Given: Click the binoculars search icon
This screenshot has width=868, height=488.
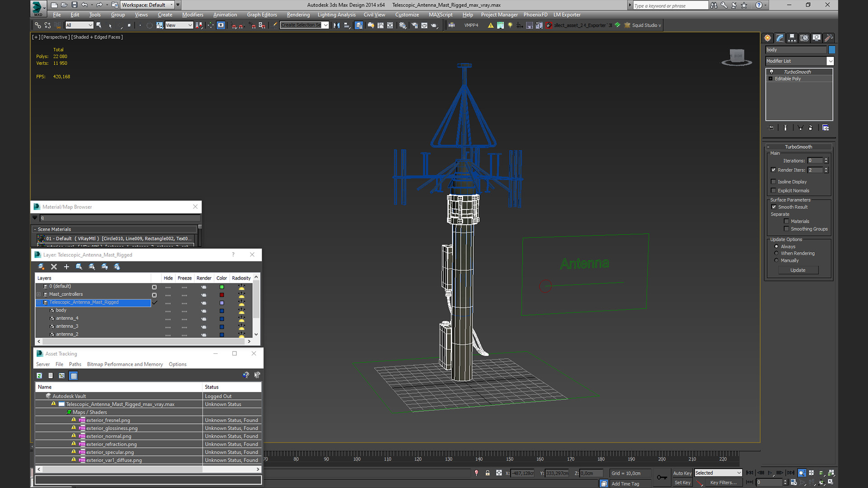Looking at the screenshot, I should [713, 5].
